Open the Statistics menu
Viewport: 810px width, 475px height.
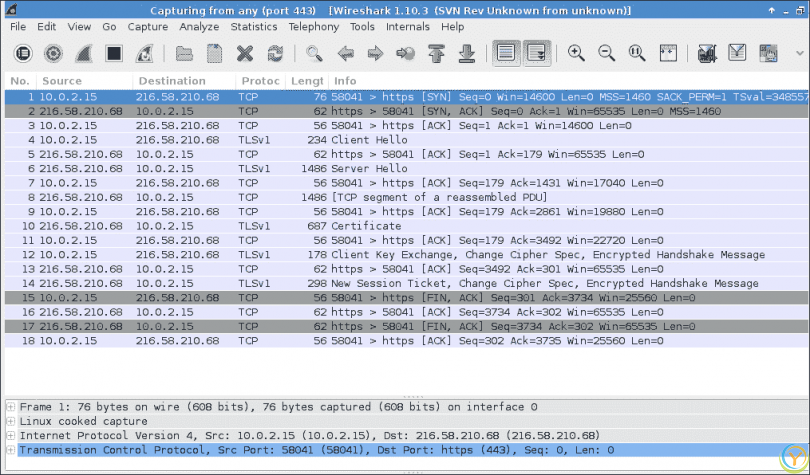tap(254, 27)
